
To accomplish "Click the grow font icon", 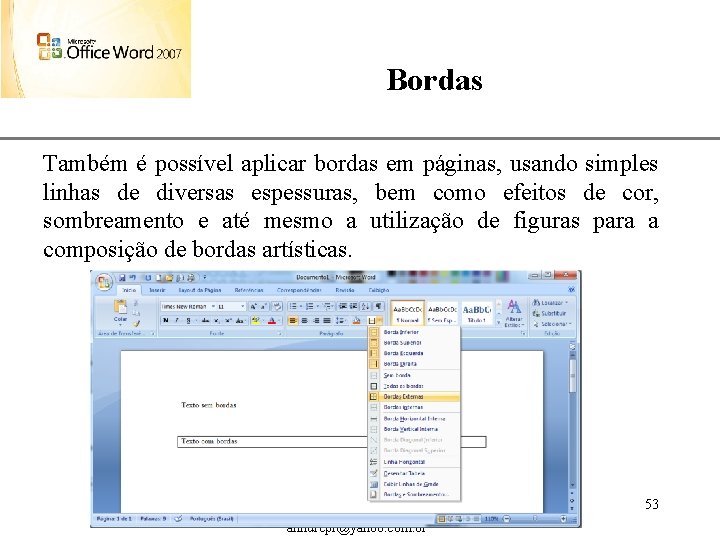I will point(253,307).
